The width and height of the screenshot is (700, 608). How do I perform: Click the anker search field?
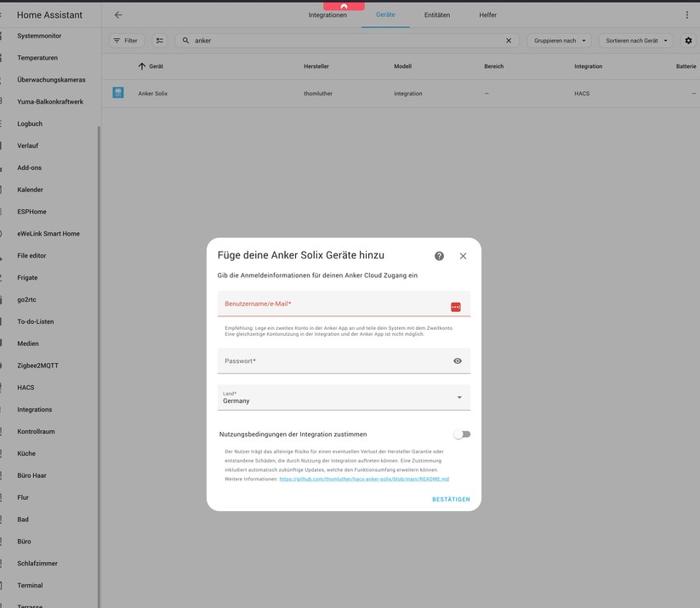point(347,41)
